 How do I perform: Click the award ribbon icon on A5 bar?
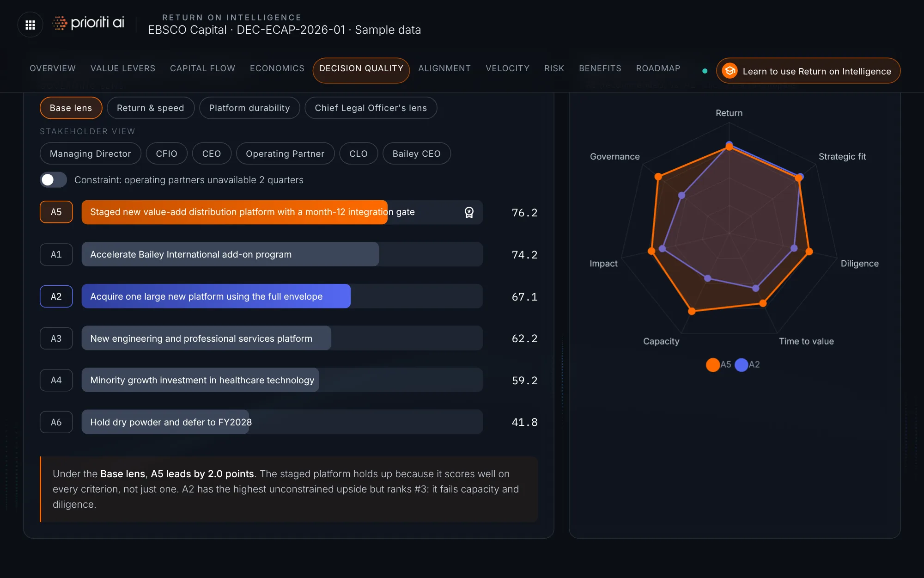pos(469,212)
